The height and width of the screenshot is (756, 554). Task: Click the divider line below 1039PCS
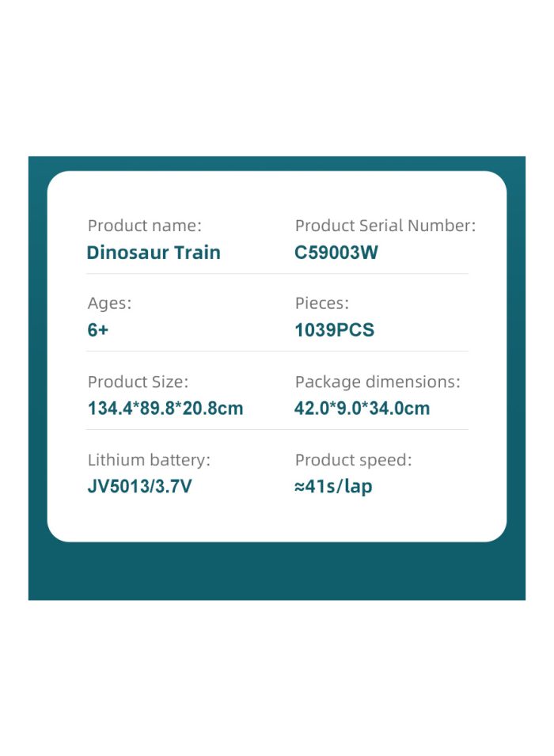(277, 351)
